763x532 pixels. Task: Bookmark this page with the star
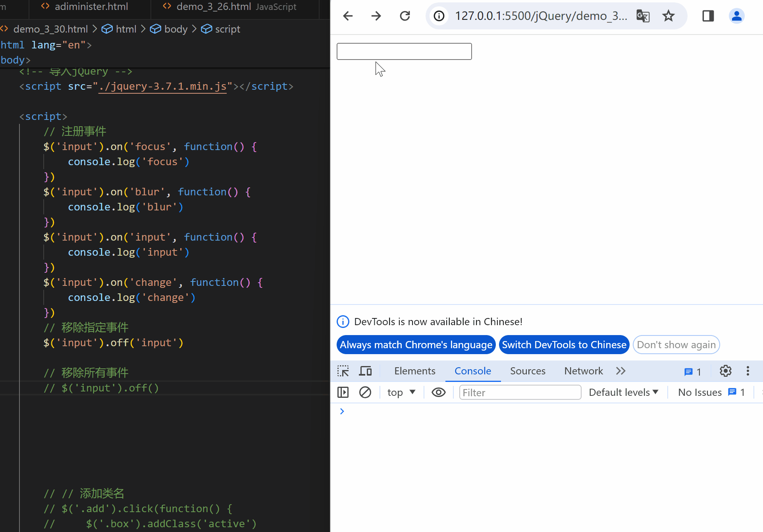coord(669,16)
